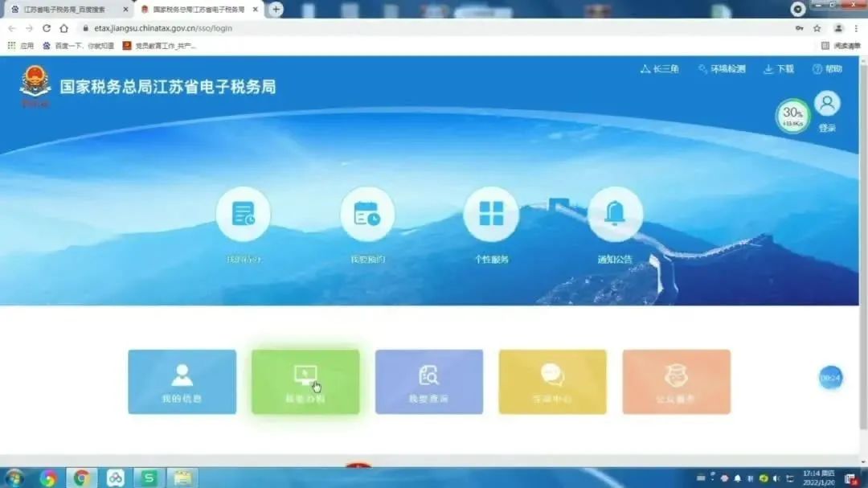Open file explorer taskbar icon

pos(182,478)
